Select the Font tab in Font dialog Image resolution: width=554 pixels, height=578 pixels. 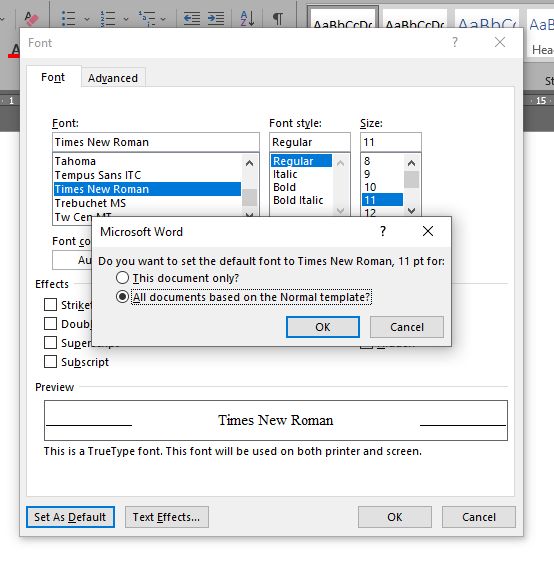coord(53,77)
